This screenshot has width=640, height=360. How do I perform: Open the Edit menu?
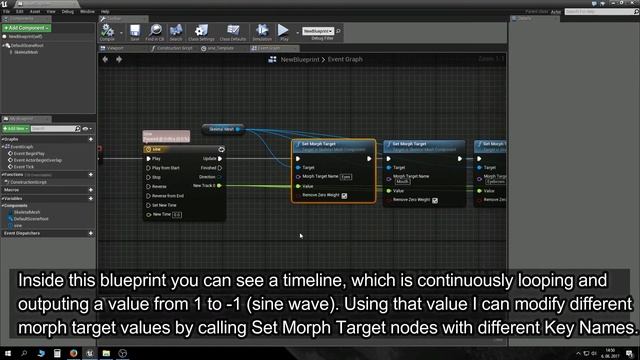20,12
